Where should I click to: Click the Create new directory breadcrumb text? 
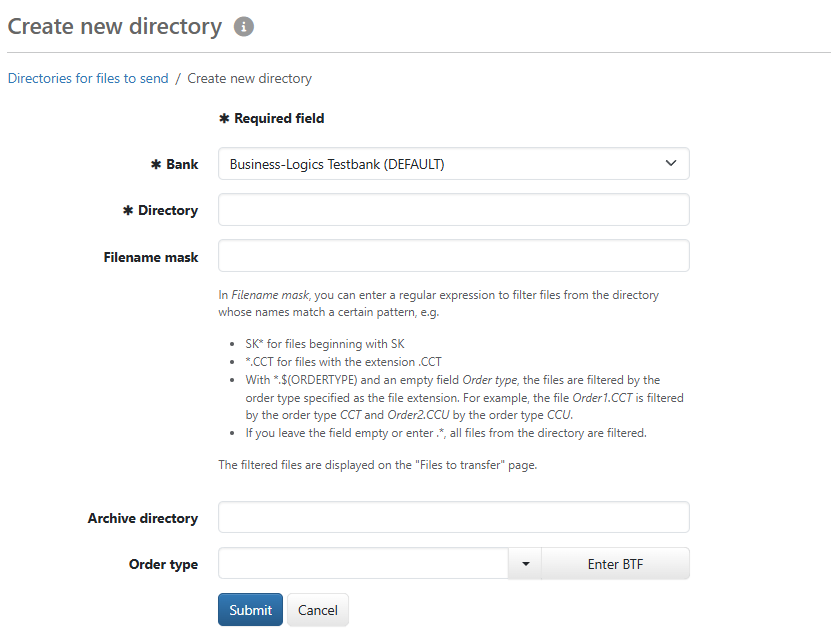[250, 78]
